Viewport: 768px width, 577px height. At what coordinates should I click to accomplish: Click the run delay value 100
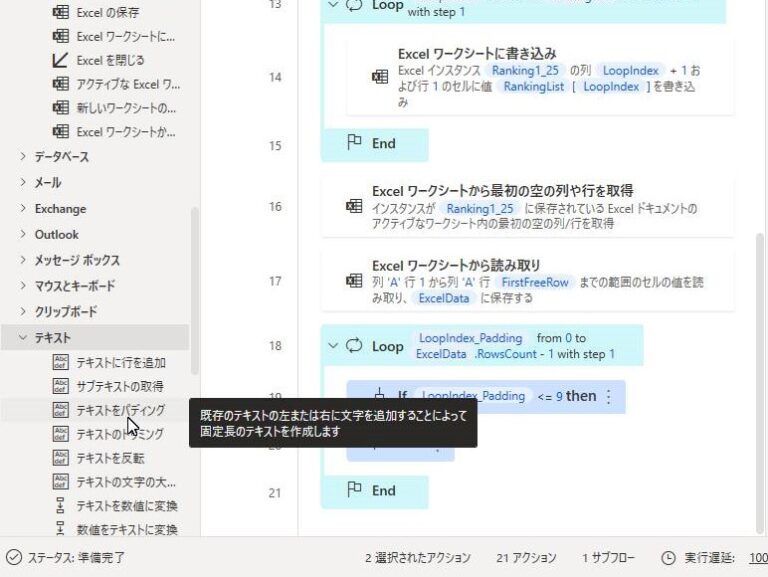click(x=758, y=557)
